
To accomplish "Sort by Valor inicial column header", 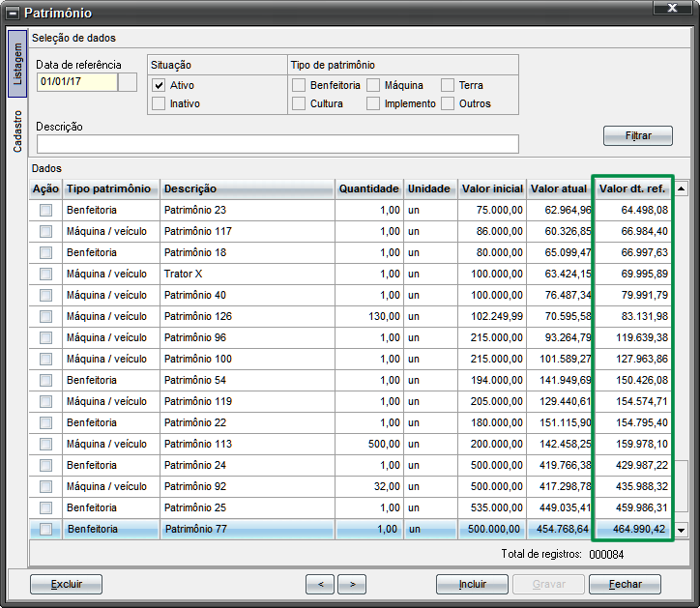I will click(x=492, y=188).
